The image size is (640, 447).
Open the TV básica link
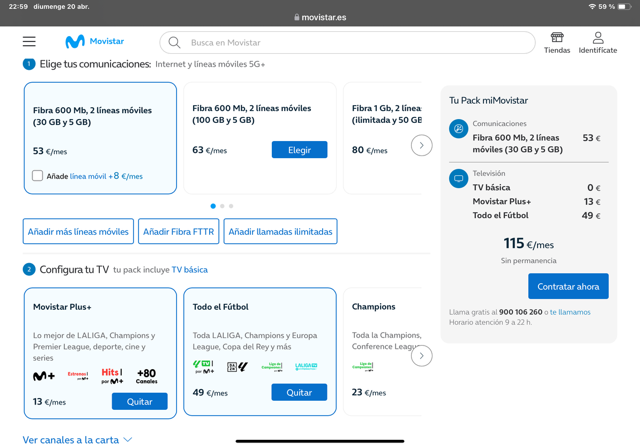[189, 270]
